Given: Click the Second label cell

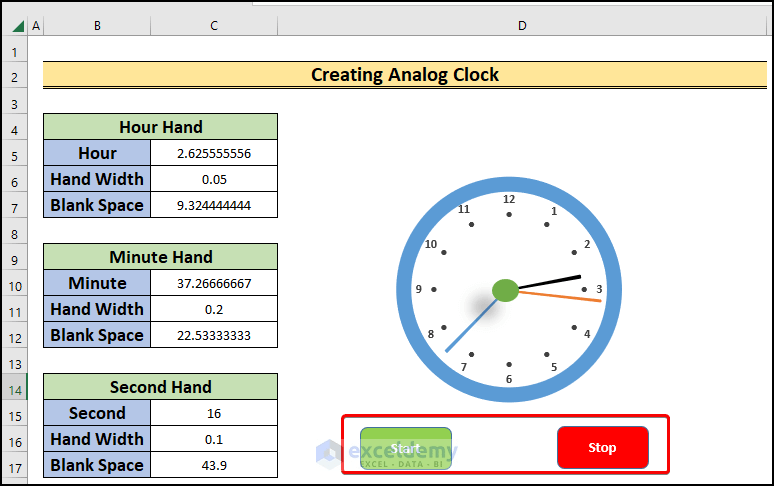Looking at the screenshot, I should click(x=97, y=413).
